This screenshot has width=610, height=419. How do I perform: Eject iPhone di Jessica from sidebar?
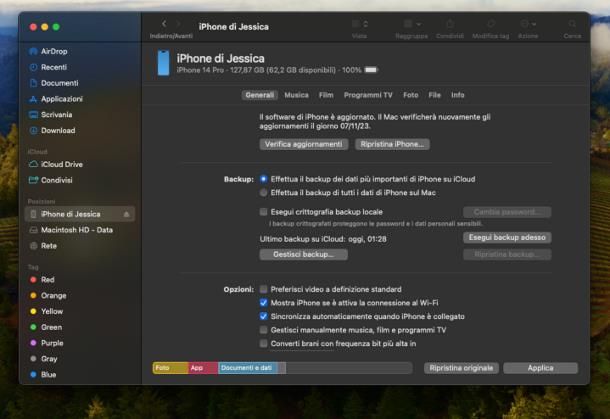tap(126, 214)
